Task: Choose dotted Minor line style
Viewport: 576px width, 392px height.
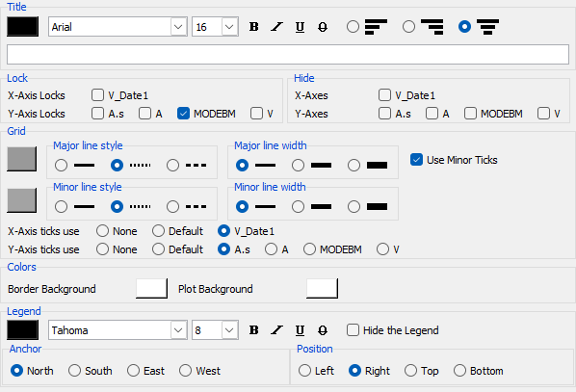Action: (117, 206)
